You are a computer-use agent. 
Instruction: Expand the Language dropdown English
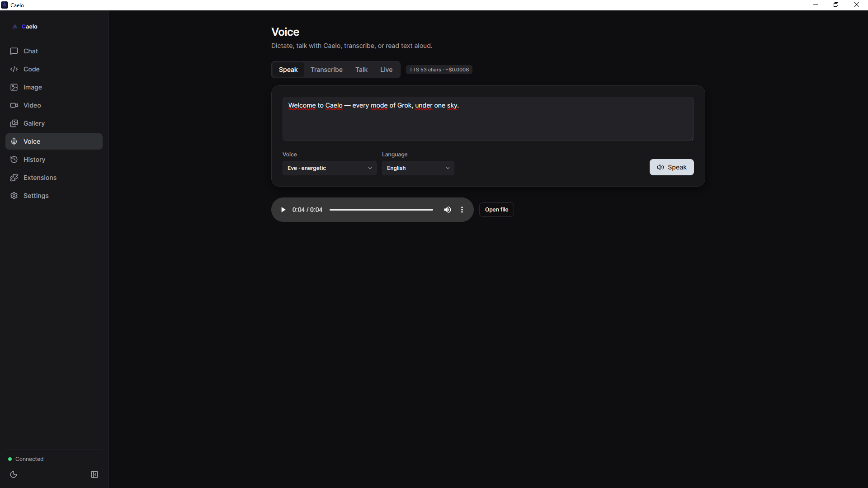pyautogui.click(x=418, y=168)
